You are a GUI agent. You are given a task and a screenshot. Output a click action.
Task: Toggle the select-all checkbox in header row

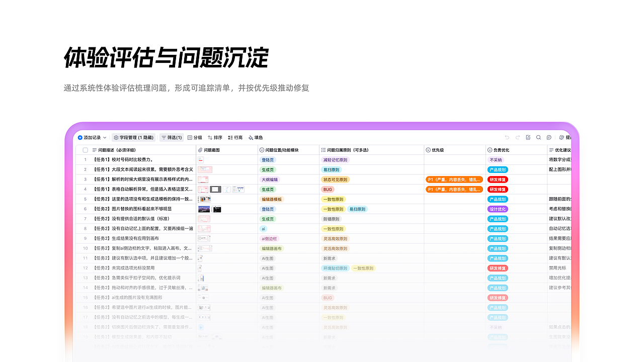tap(85, 150)
